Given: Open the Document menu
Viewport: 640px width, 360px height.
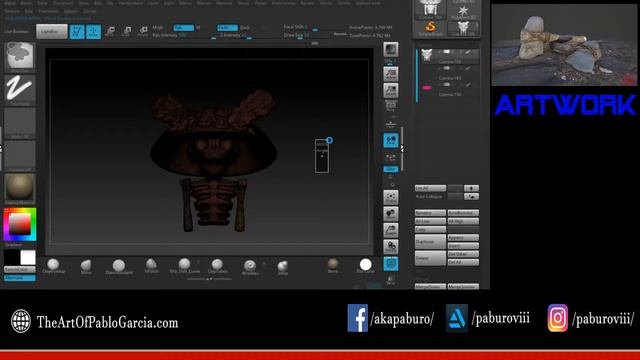Looking at the screenshot, I should point(63,3).
